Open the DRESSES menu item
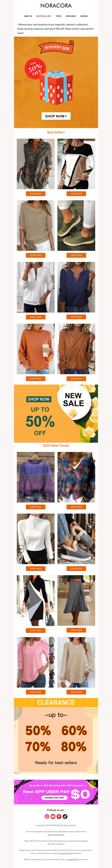 [71, 16]
